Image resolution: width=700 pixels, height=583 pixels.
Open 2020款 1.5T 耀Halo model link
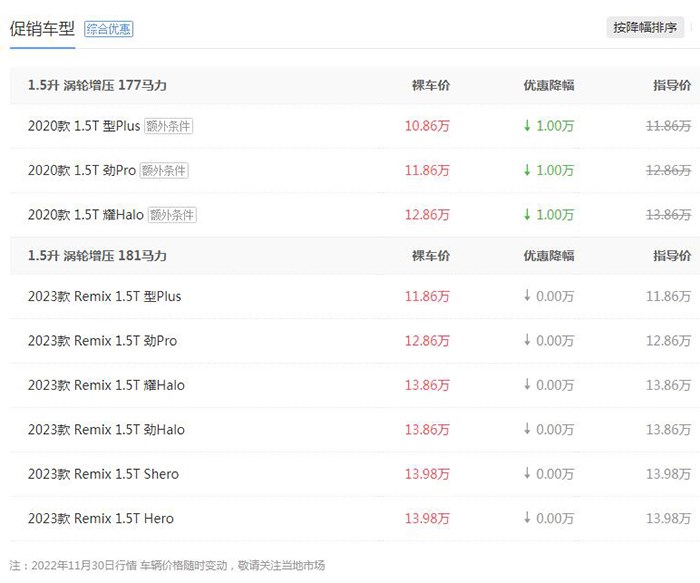click(86, 215)
